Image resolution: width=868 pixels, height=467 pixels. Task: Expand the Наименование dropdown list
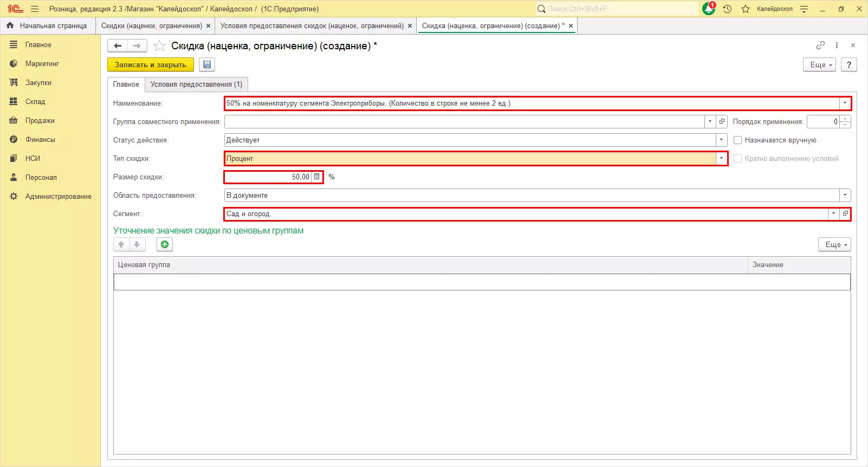845,103
